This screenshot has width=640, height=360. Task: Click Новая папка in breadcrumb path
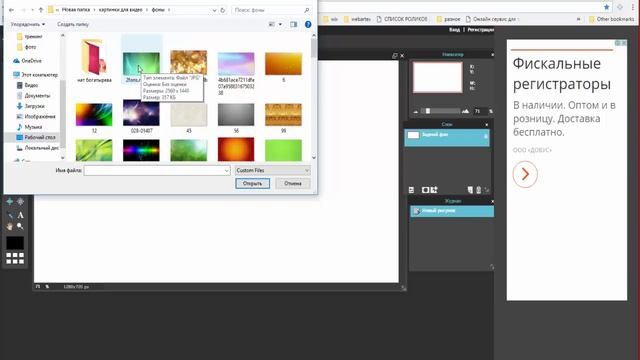tap(76, 10)
